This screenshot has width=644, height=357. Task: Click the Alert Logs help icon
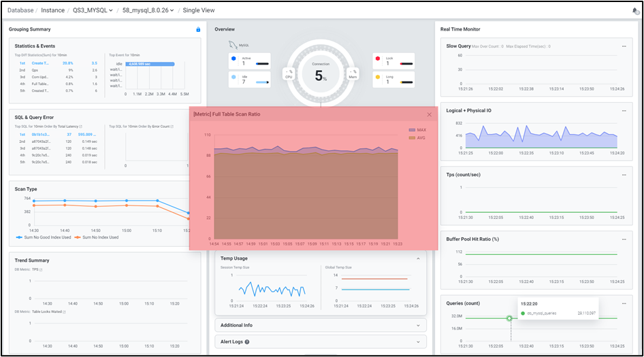[x=247, y=342]
